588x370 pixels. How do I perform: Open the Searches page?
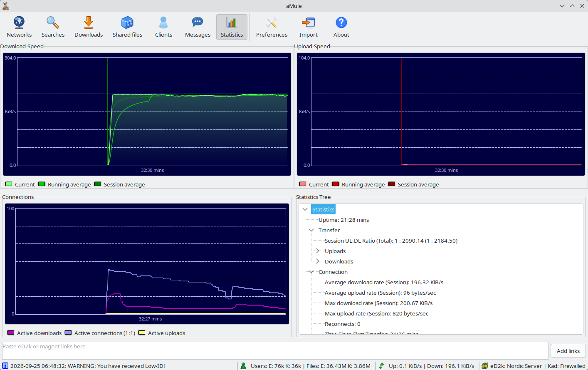coord(53,27)
